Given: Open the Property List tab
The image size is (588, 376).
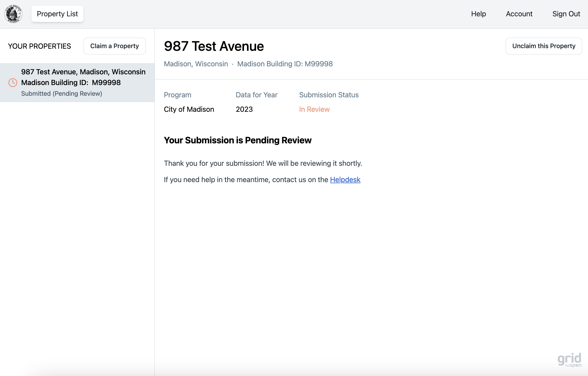Looking at the screenshot, I should (x=57, y=14).
